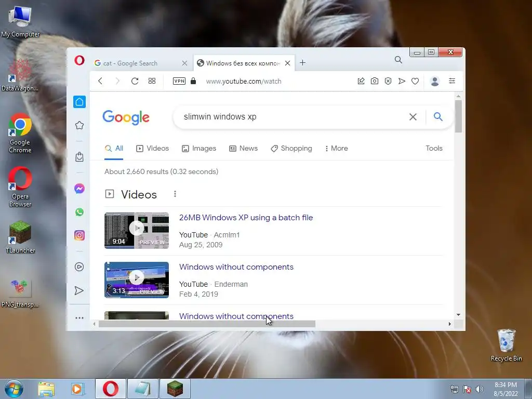Play the 9:04 video thumbnail
This screenshot has height=399, width=532.
pos(137,231)
